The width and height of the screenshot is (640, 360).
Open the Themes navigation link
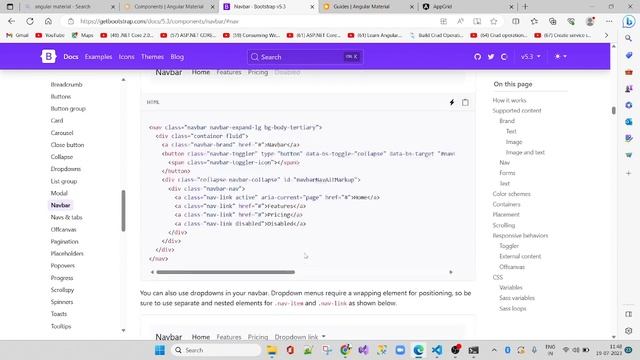click(152, 57)
